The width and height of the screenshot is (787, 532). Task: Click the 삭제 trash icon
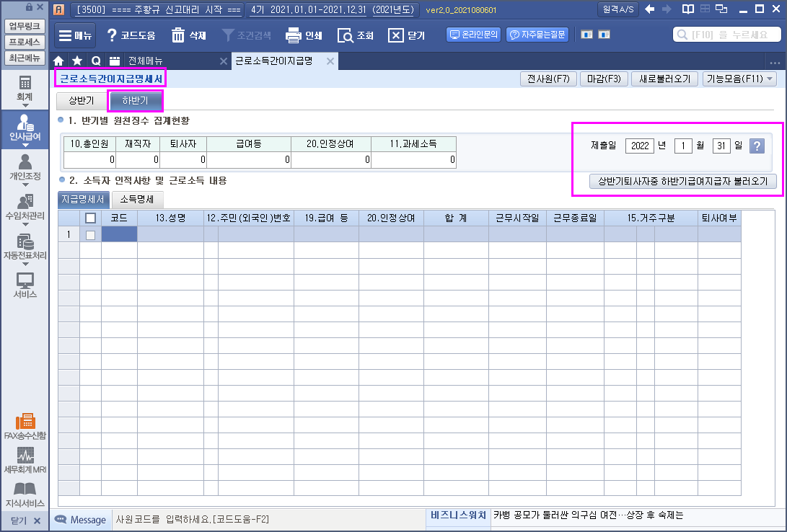(x=189, y=35)
